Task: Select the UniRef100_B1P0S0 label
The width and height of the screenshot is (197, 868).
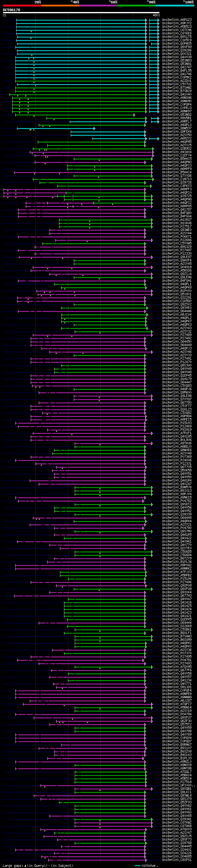Action: tap(177, 291)
